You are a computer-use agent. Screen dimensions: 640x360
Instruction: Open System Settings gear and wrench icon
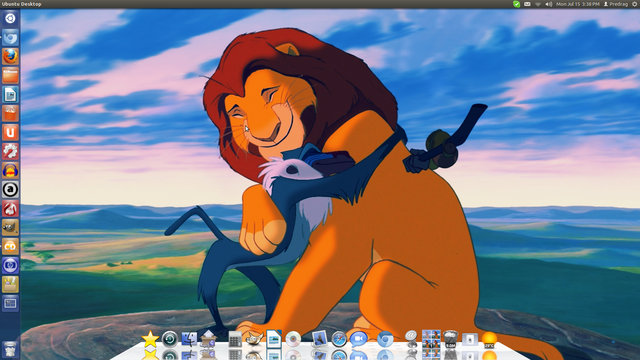coord(10,151)
